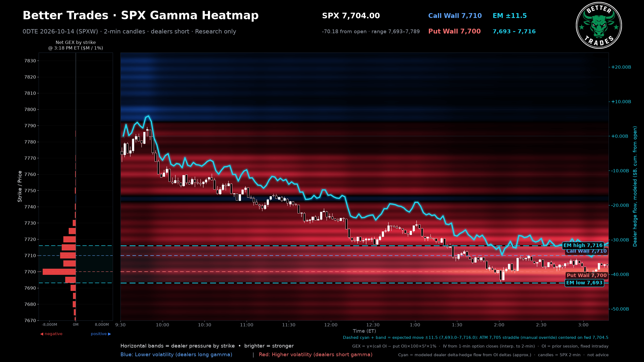
Task: Click the SPX 7,704.00 price readout
Action: tap(351, 16)
